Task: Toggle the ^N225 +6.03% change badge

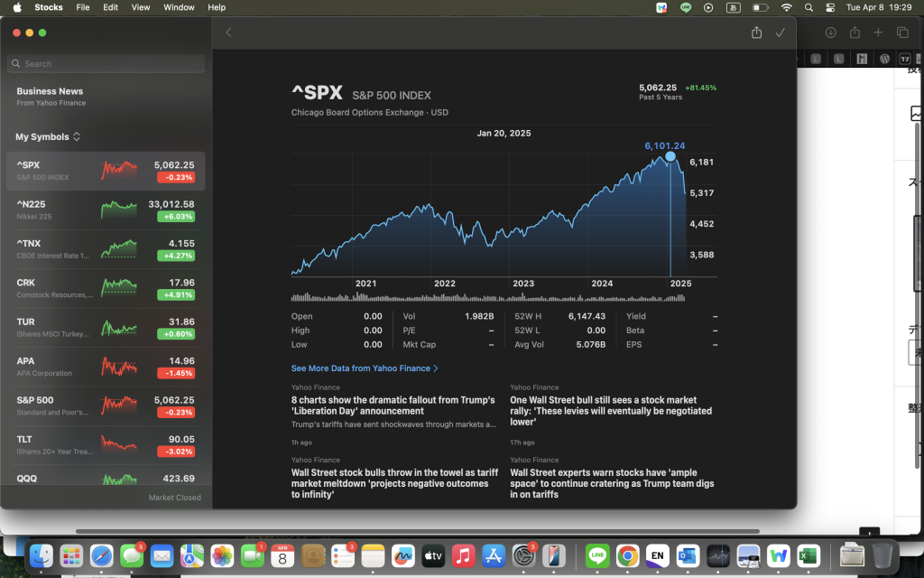Action: pos(175,217)
